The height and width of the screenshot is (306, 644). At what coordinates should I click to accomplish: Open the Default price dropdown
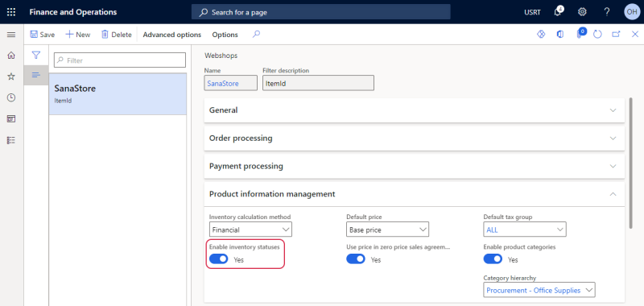click(388, 229)
